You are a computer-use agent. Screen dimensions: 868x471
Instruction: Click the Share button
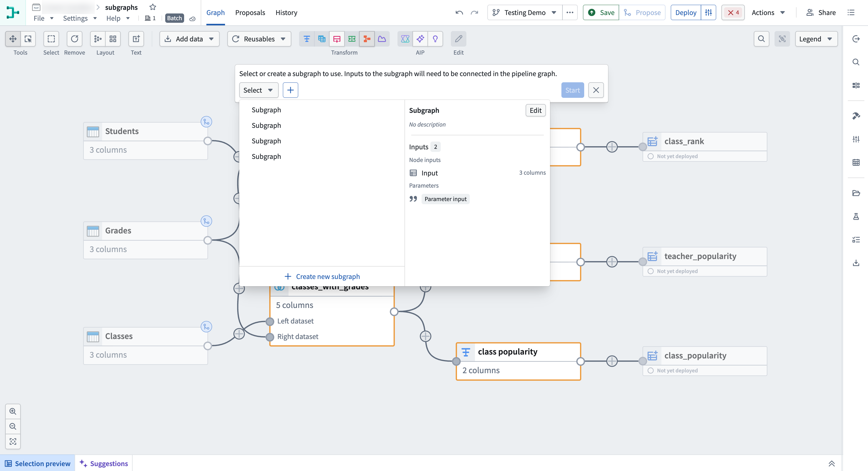pos(821,12)
